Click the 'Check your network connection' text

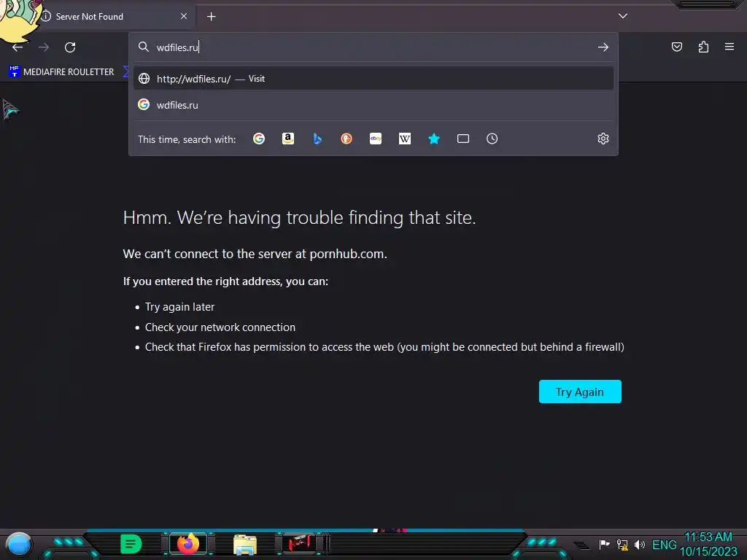[220, 327]
